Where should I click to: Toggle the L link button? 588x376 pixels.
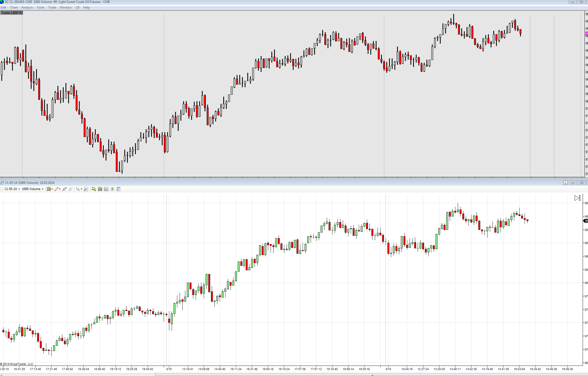tap(565, 183)
